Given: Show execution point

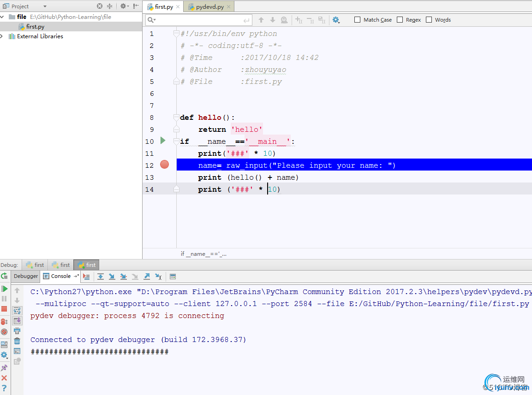Looking at the screenshot, I should coord(87,277).
